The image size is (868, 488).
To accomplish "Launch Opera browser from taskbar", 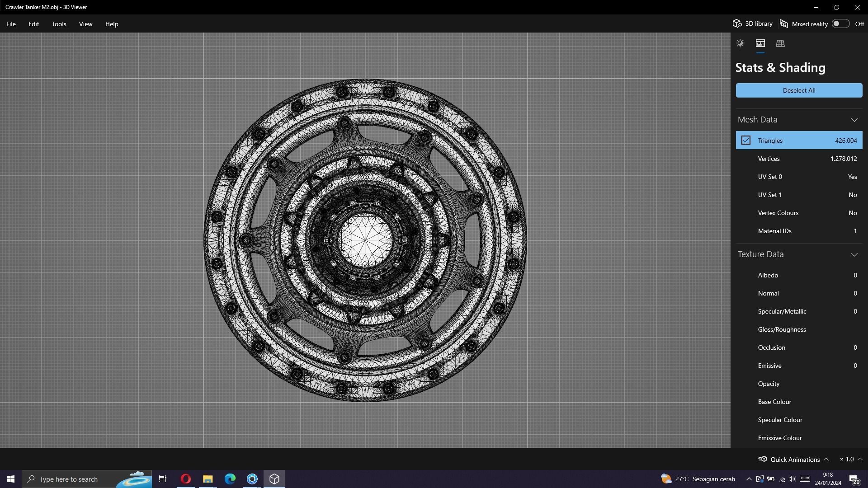I will click(x=185, y=479).
